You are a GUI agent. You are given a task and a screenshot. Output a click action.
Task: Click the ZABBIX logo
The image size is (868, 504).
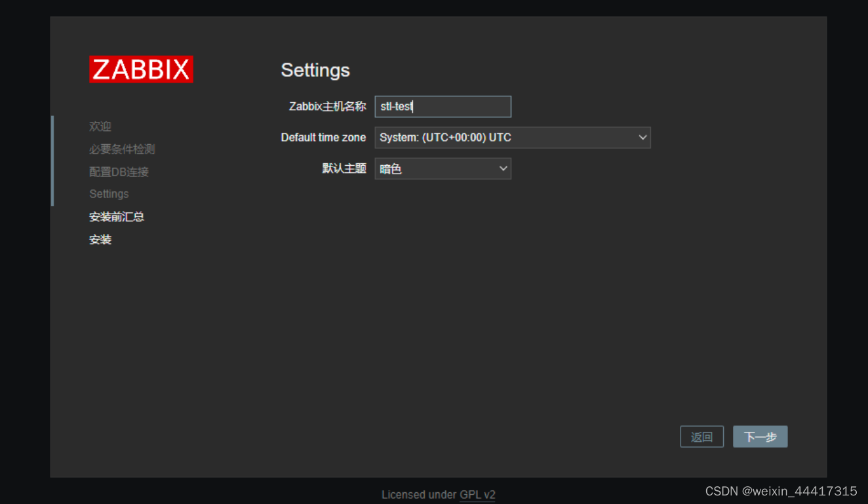(140, 69)
